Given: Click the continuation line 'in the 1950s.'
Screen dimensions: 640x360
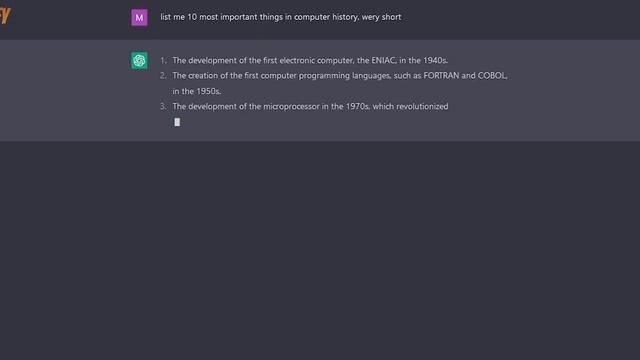Looking at the screenshot, I should pos(197,91).
